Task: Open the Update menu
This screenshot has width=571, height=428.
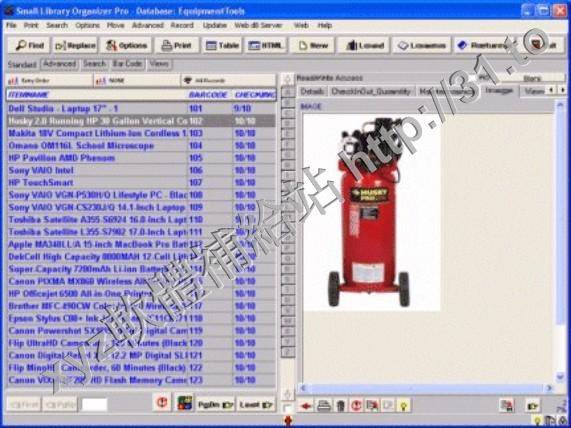Action: [x=215, y=25]
